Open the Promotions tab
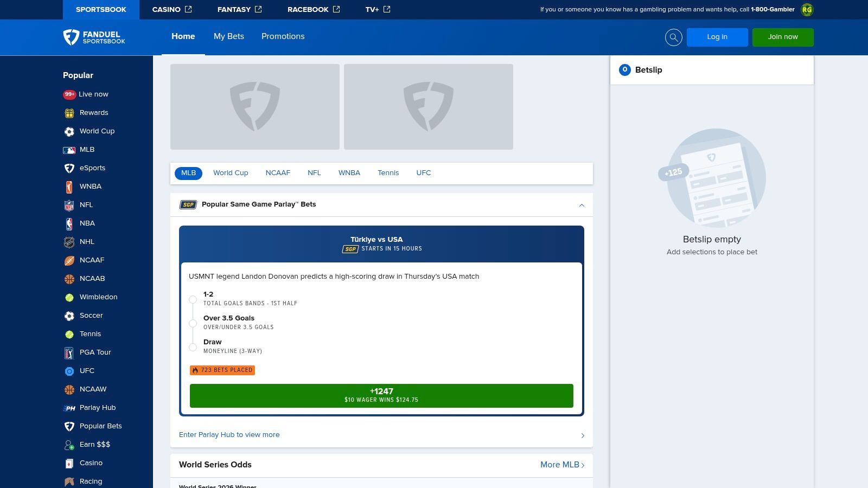The height and width of the screenshot is (488, 868). click(x=283, y=36)
